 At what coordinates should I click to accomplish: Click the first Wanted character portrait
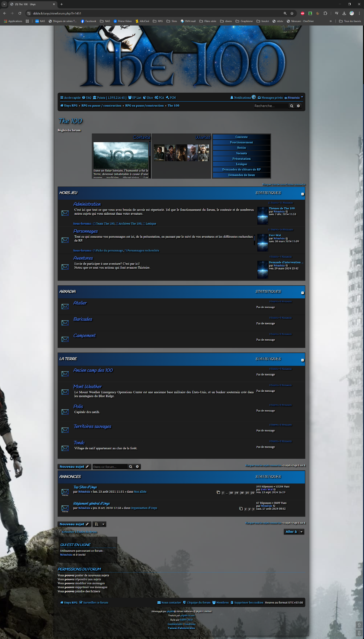(x=159, y=153)
